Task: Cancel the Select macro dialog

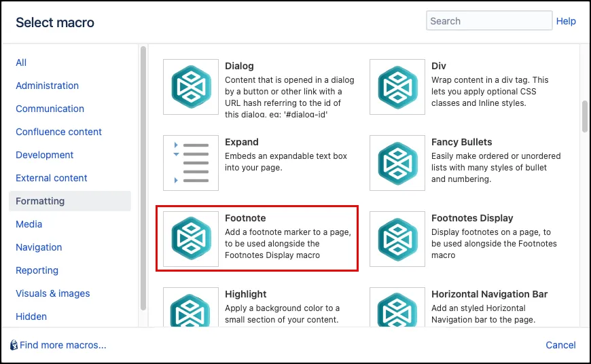Action: [x=560, y=345]
